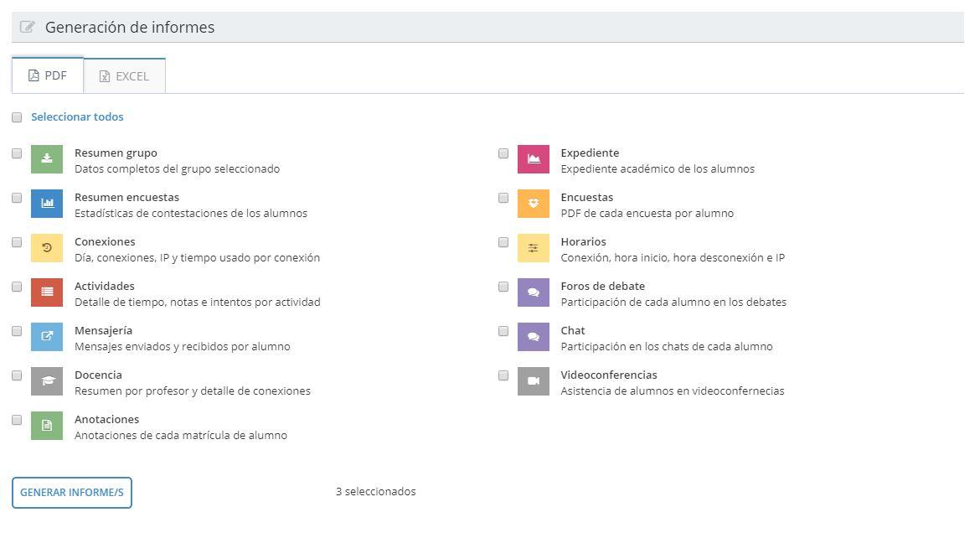Click 'Día, conexiones, IP y tiempo usado por conexión'

point(197,258)
